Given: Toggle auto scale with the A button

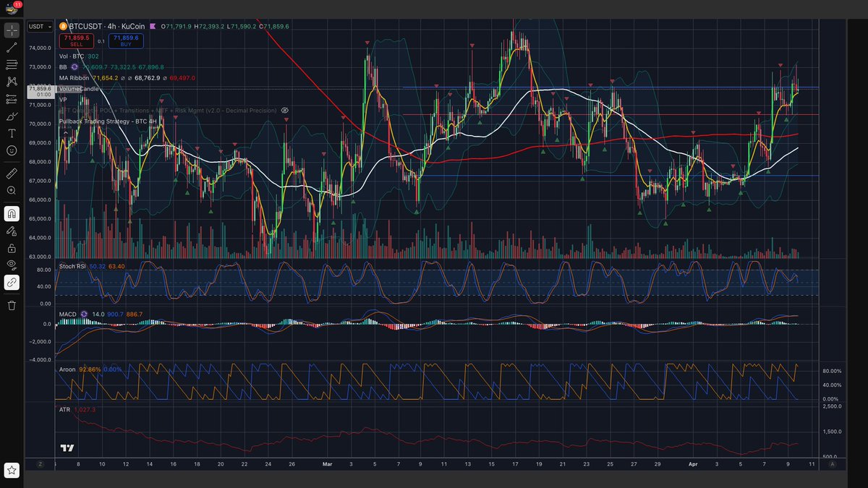Looking at the screenshot, I should [833, 464].
